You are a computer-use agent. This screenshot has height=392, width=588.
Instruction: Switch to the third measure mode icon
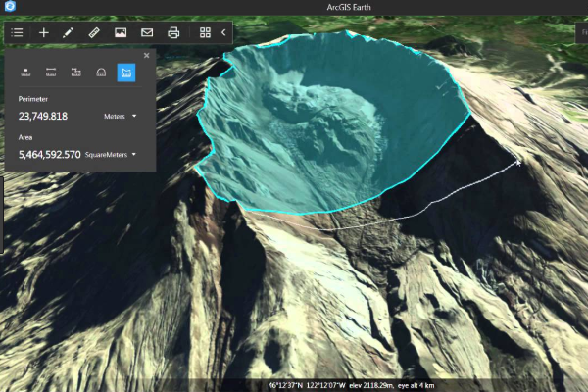click(75, 73)
